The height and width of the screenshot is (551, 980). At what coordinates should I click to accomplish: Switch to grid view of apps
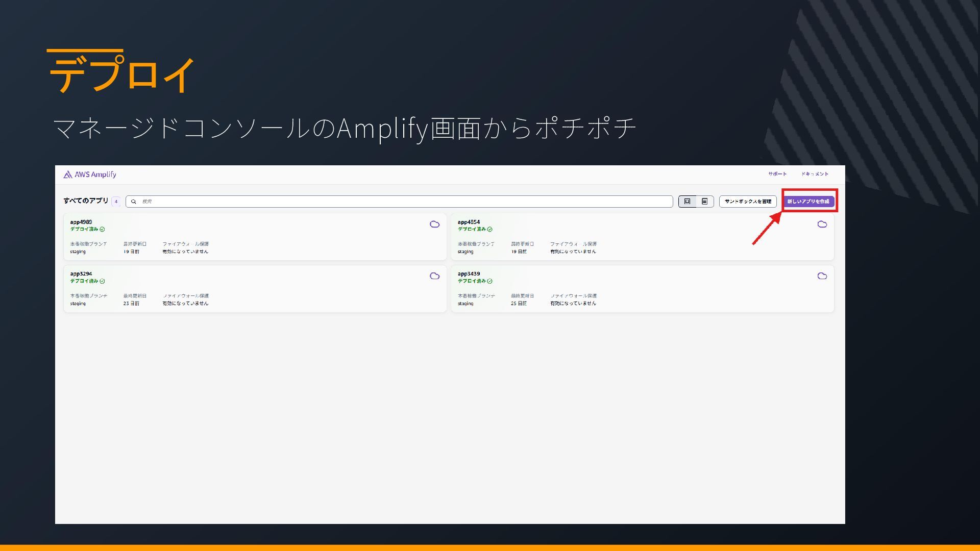point(687,202)
